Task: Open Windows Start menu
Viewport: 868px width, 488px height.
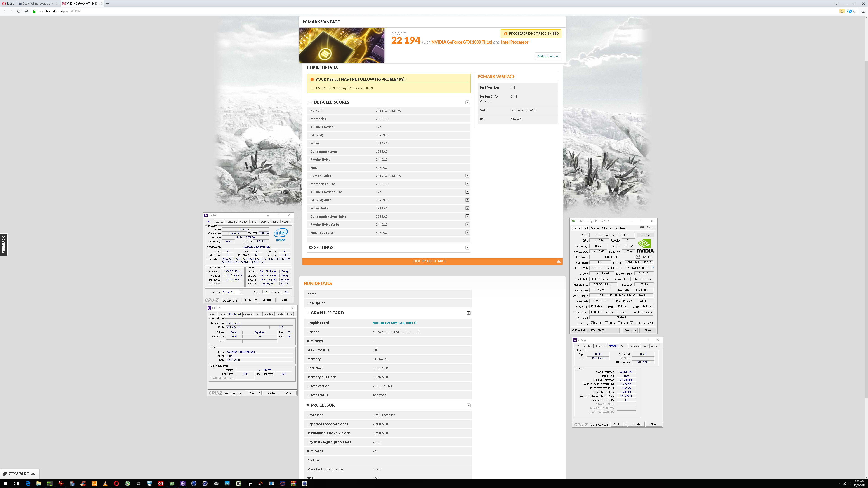Action: [5, 483]
